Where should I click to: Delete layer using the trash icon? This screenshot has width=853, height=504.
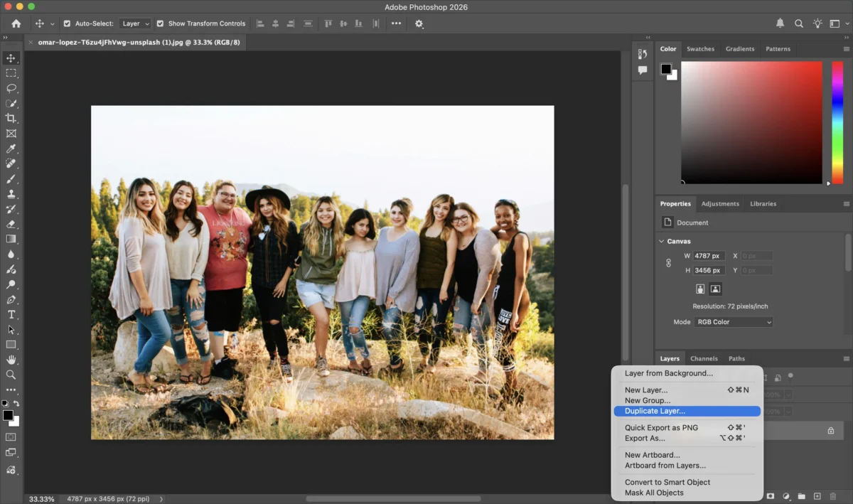pos(833,495)
